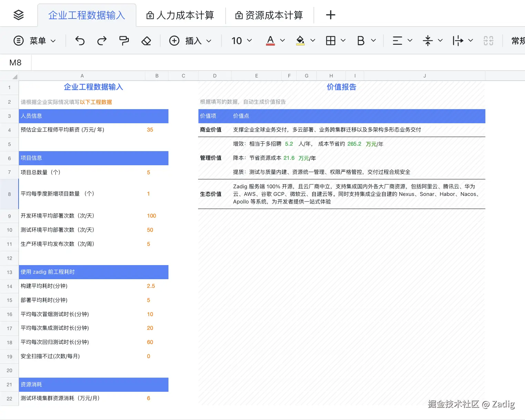Open the 菜单 menu button
This screenshot has height=420, width=525.
pyautogui.click(x=34, y=41)
